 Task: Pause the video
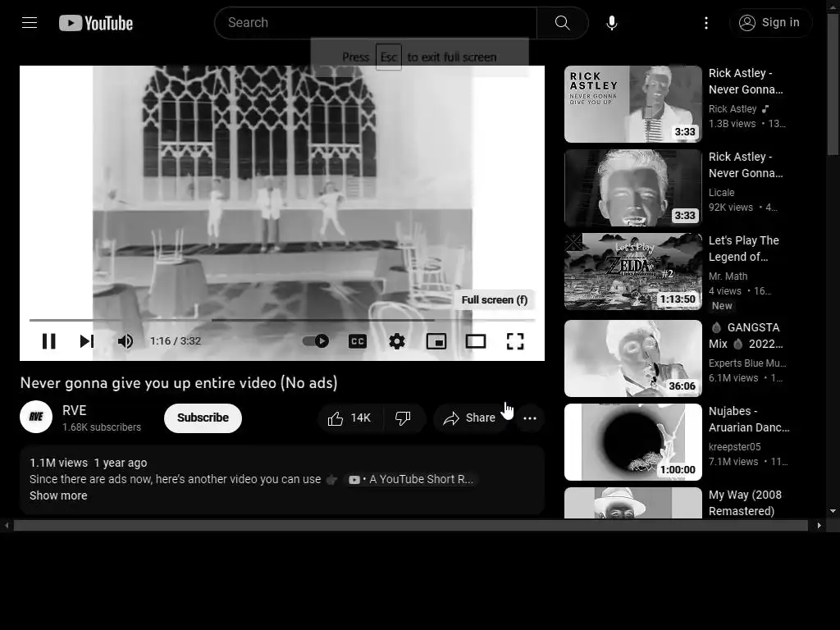pyautogui.click(x=48, y=341)
